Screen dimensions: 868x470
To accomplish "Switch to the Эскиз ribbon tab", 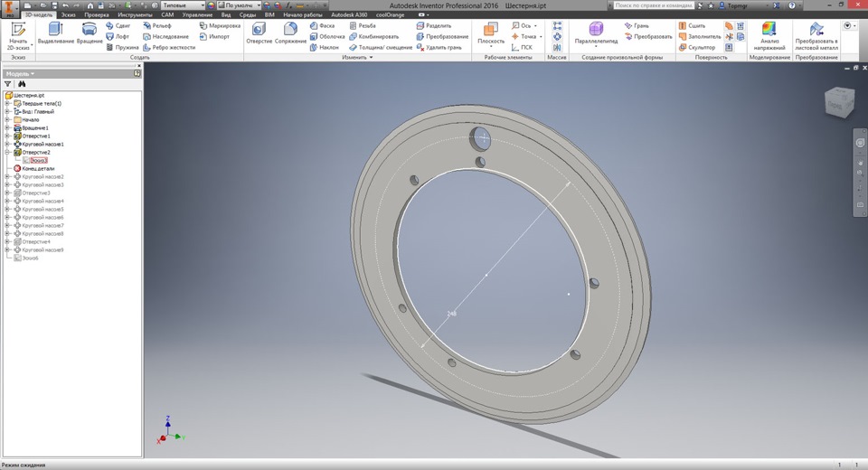I will click(68, 15).
